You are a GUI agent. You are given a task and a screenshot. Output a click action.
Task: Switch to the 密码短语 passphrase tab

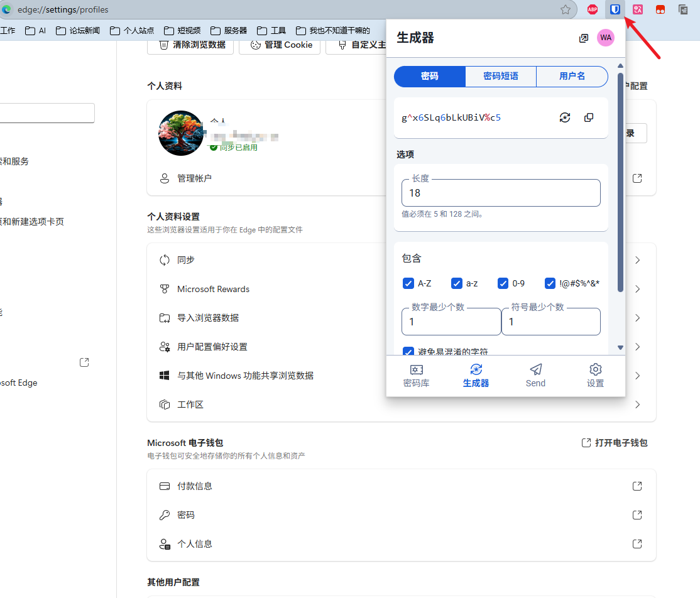[x=500, y=76]
